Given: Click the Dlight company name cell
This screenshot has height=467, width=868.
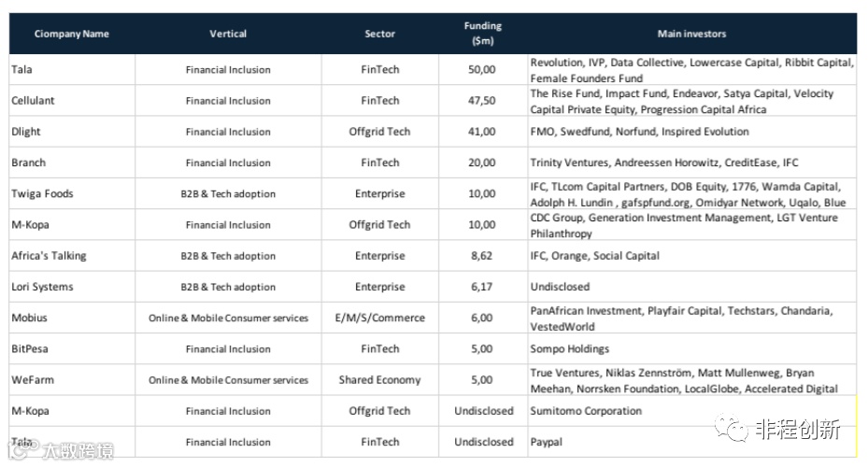Looking at the screenshot, I should coord(26,132).
